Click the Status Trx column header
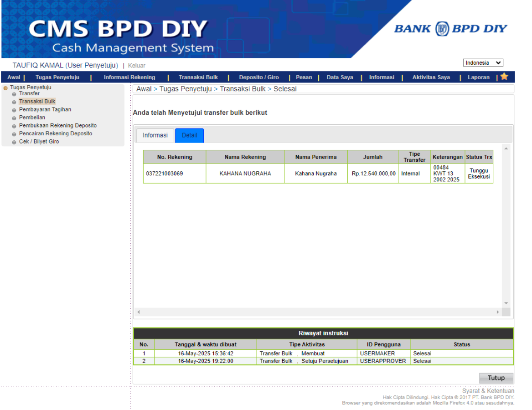 479,157
